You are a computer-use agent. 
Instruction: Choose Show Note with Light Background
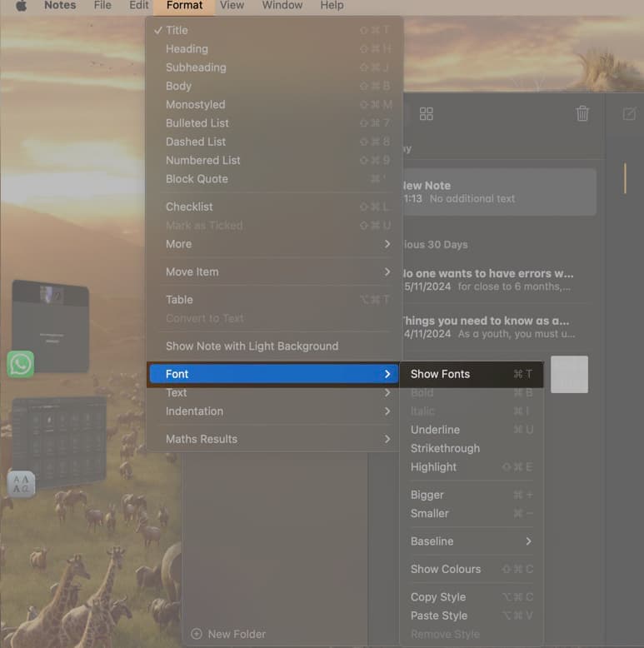click(273, 346)
